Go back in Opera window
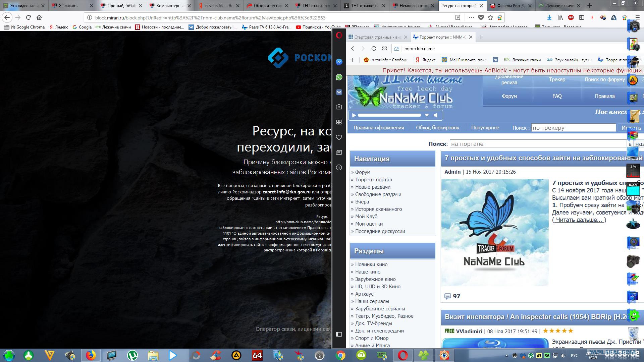 [x=353, y=49]
